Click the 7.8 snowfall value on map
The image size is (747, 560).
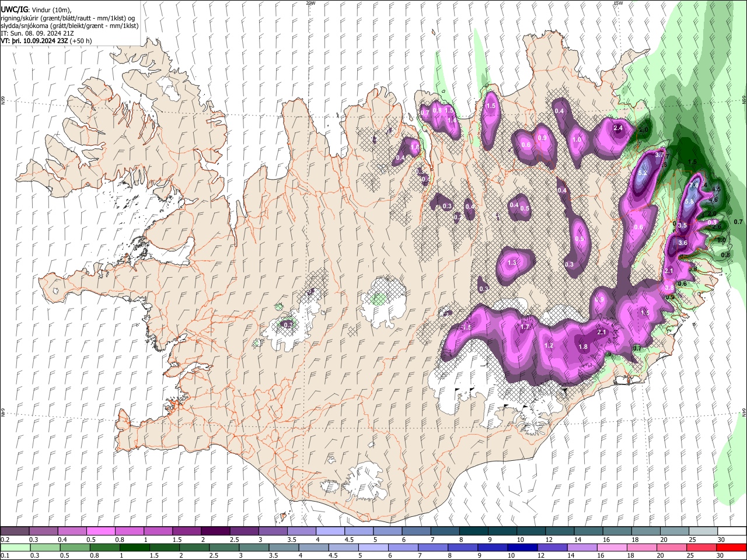(694, 185)
